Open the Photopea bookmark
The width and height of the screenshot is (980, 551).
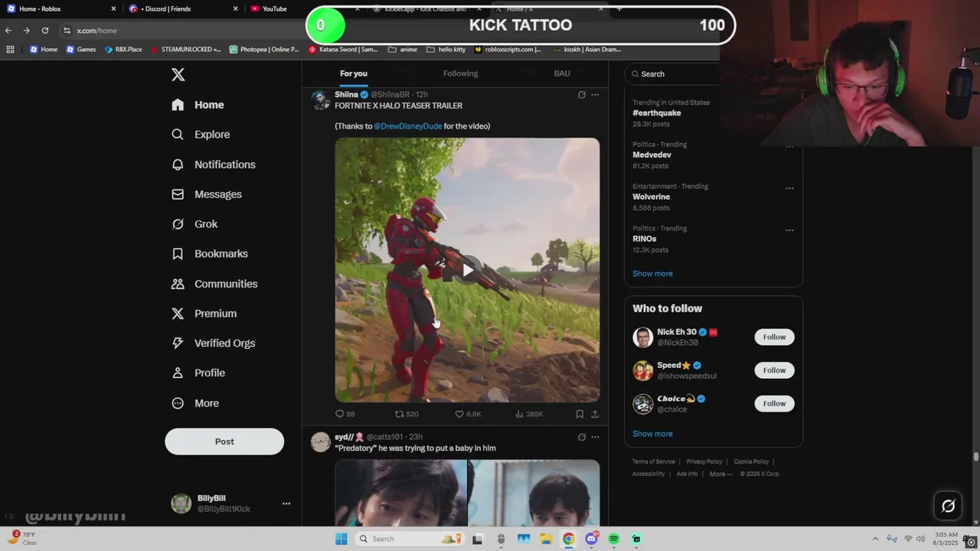pos(264,49)
